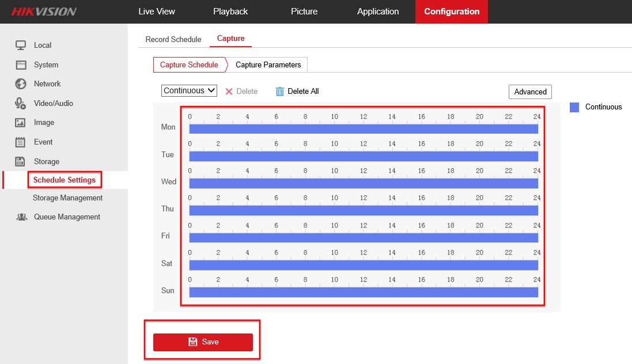Select Monday's blue schedule bar
The height and width of the screenshot is (364, 632).
coord(363,129)
